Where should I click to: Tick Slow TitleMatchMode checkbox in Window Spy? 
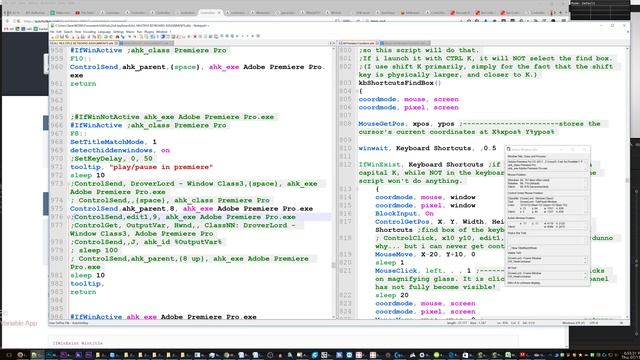pos(510,248)
